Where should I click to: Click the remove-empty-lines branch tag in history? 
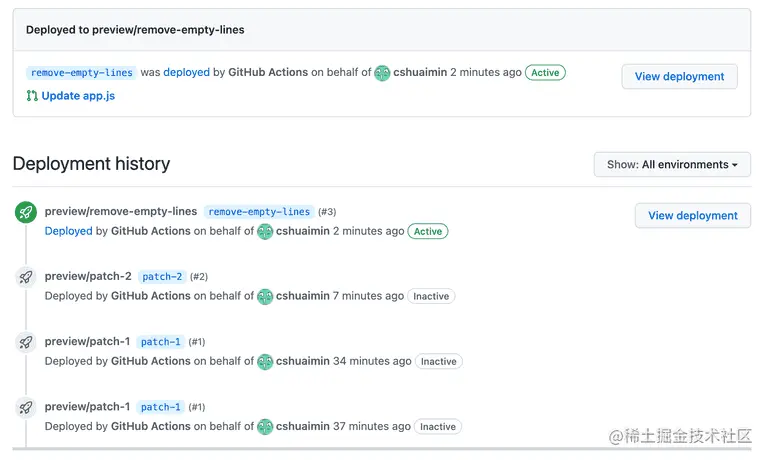(x=259, y=211)
